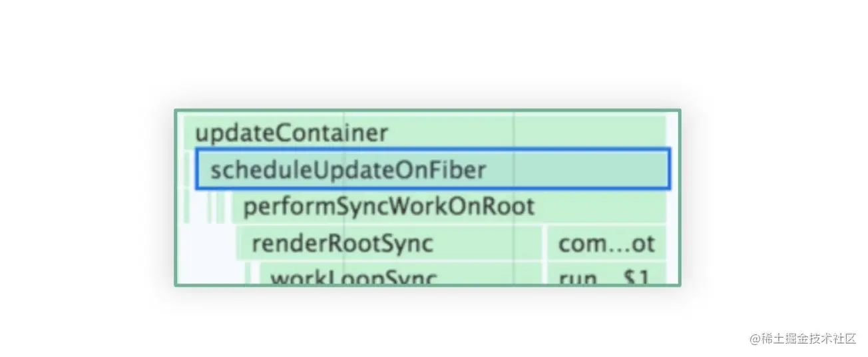The image size is (868, 357).
Task: Select thin sliver bar left of performSyncWorkOnRoot
Action: coord(220,206)
